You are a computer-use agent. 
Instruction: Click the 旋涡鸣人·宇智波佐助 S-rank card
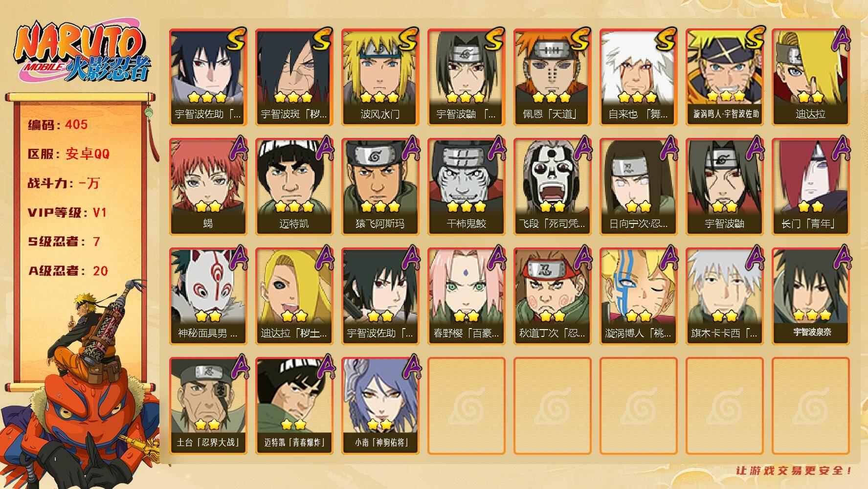(724, 77)
